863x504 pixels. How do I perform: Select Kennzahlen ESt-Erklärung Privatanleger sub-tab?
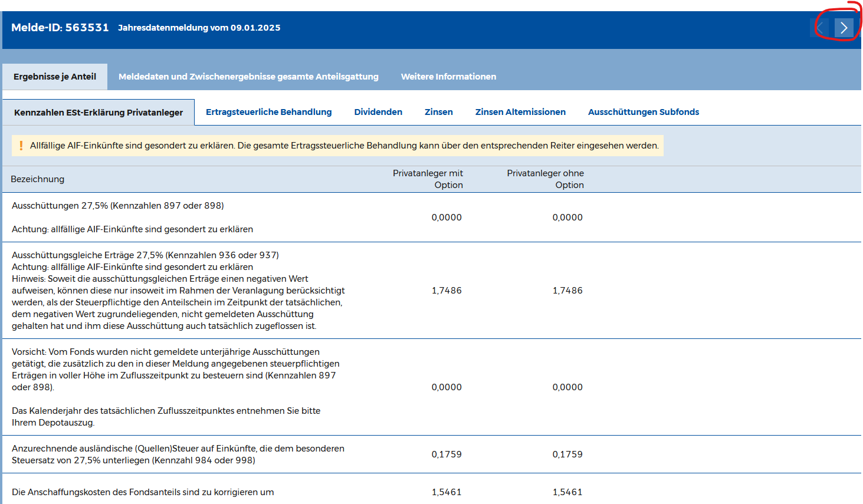click(x=99, y=113)
